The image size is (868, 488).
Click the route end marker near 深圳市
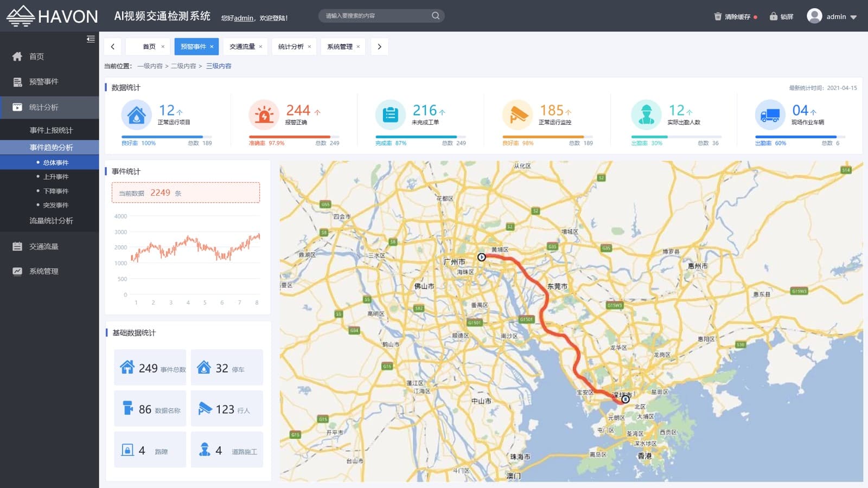point(626,399)
